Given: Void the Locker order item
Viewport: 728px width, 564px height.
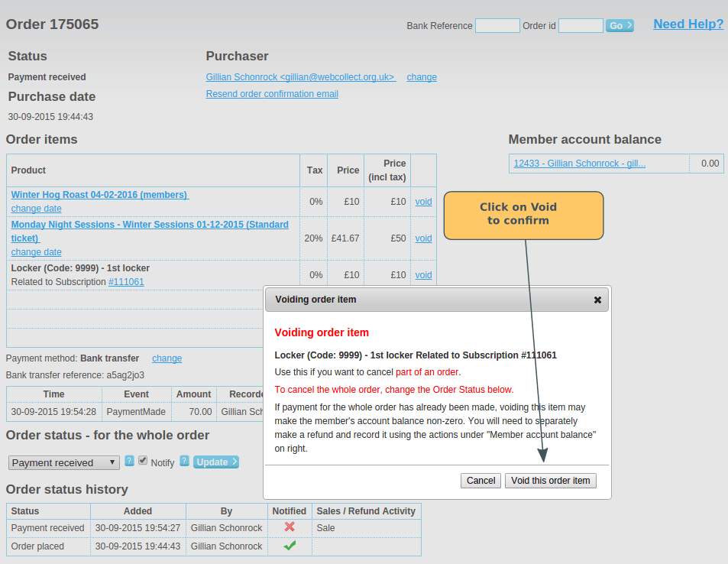Looking at the screenshot, I should (x=423, y=275).
